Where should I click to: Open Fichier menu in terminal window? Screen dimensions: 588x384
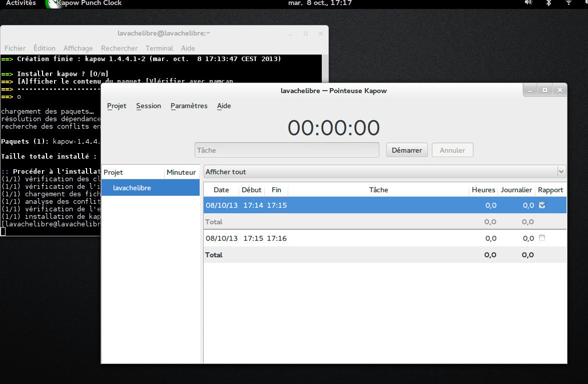coord(15,48)
